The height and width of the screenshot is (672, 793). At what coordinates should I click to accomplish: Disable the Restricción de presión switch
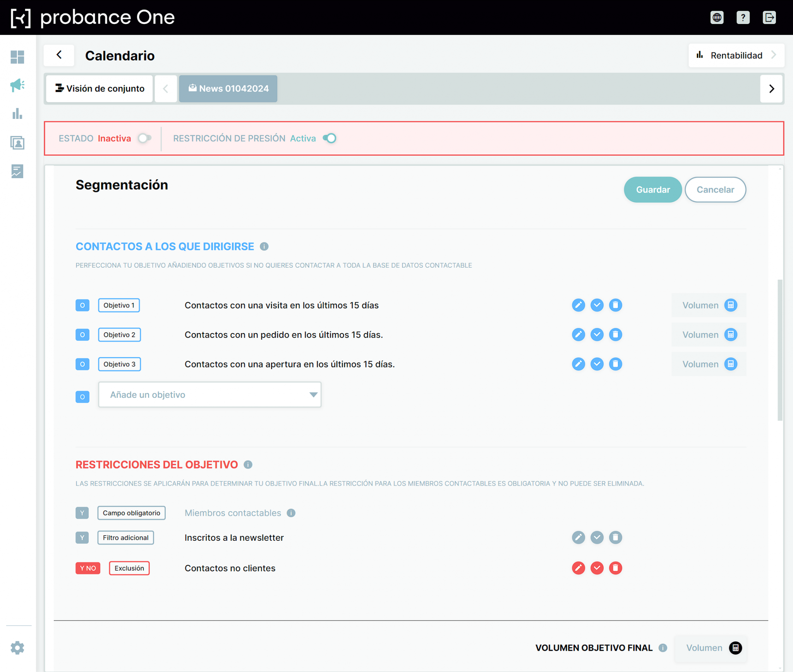330,138
